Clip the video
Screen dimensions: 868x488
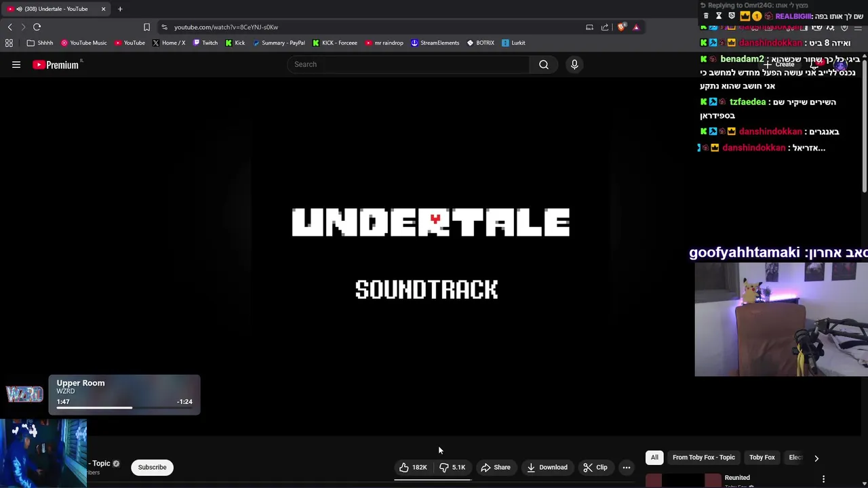[x=595, y=467]
